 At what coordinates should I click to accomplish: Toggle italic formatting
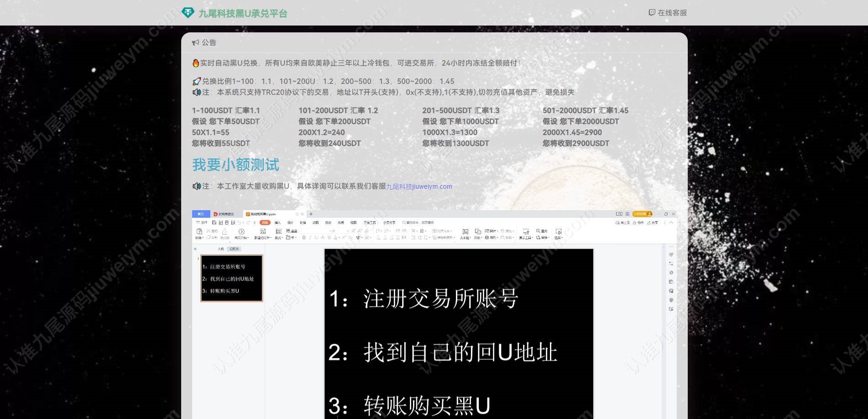310,238
